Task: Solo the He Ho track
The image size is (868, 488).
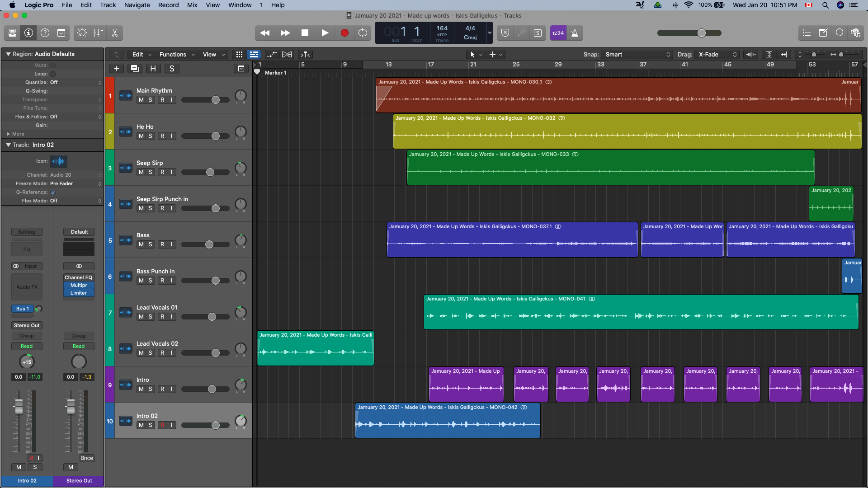Action: (150, 136)
